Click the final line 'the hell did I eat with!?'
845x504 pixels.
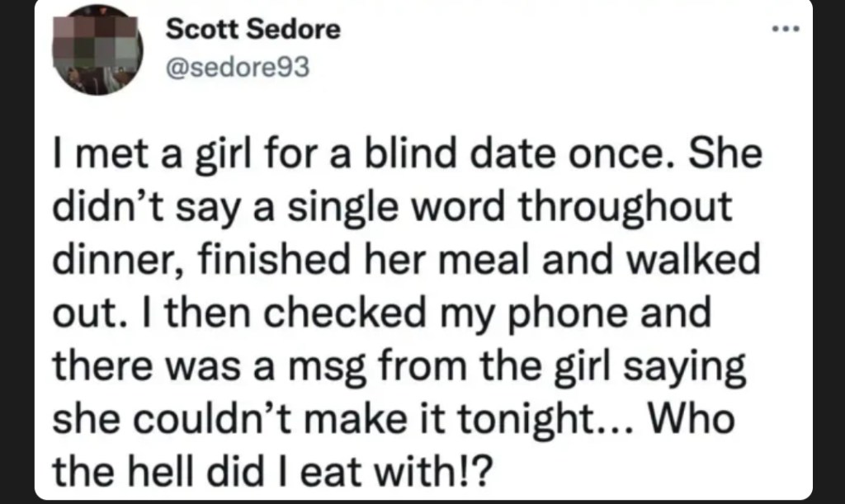click(x=272, y=472)
